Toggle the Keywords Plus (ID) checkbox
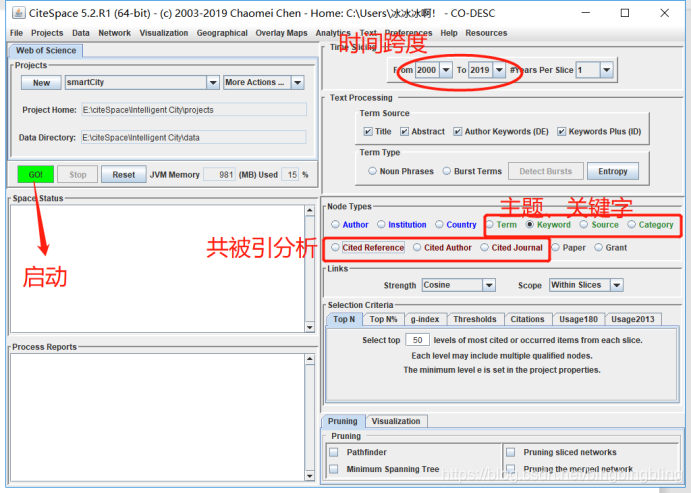Image resolution: width=692 pixels, height=493 pixels. pyautogui.click(x=561, y=132)
